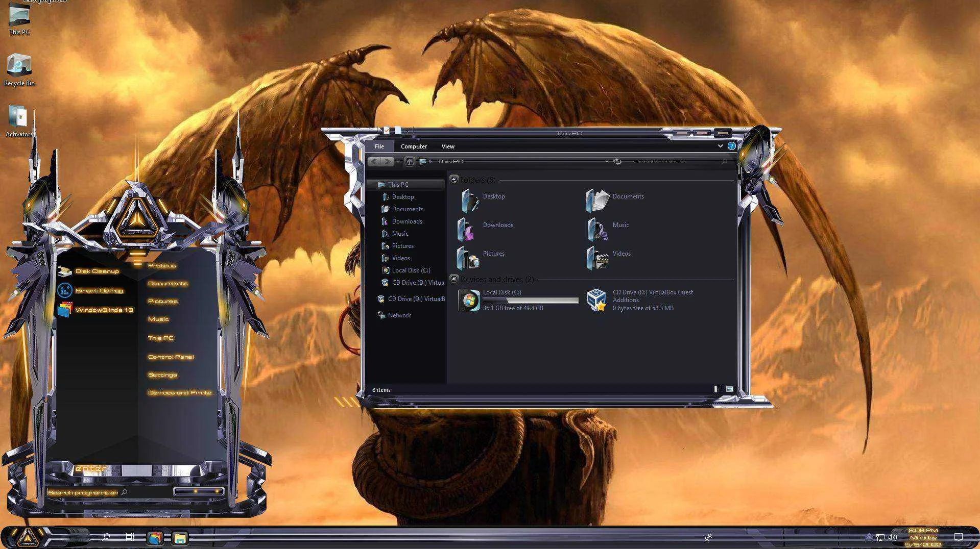
Task: Open volume control in system tray
Action: click(893, 537)
